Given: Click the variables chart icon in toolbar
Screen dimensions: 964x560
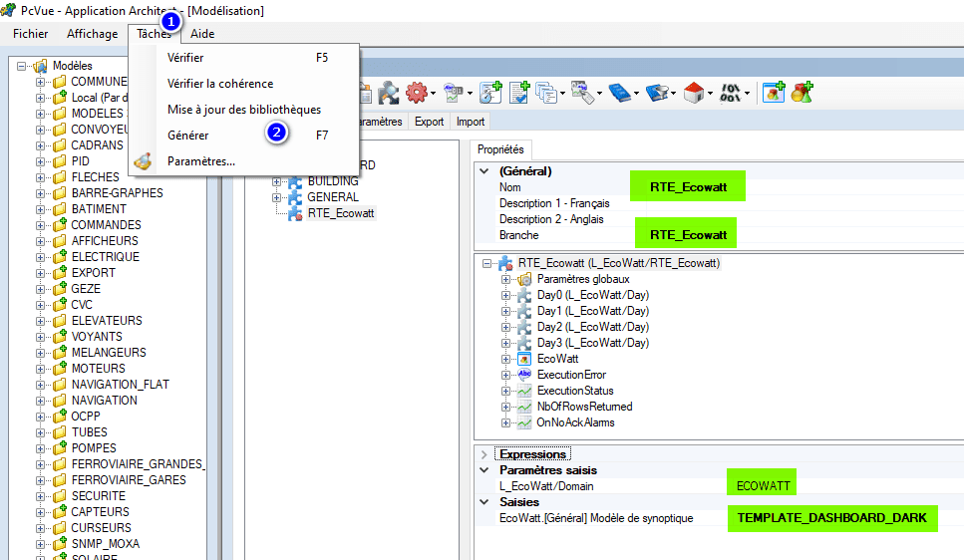Looking at the screenshot, I should tap(454, 93).
